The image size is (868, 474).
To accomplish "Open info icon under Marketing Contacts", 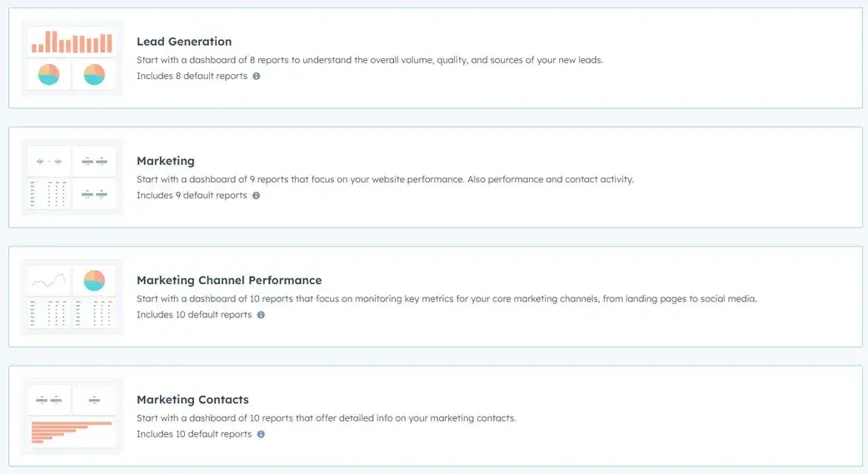I will 261,434.
